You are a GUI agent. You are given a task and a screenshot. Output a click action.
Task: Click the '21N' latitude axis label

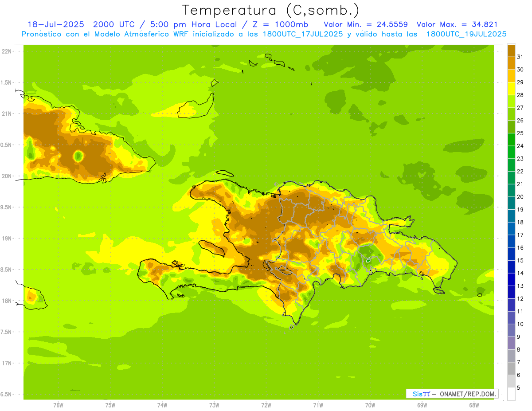tap(6, 114)
